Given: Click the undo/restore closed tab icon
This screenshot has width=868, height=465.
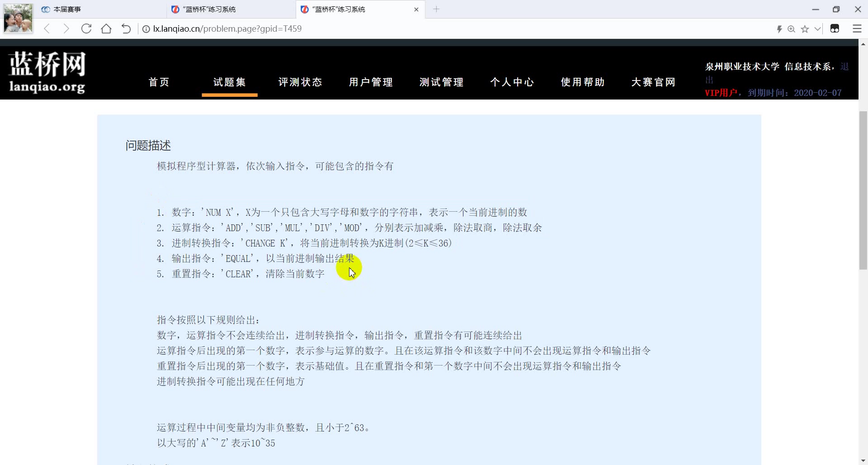Looking at the screenshot, I should [x=126, y=29].
